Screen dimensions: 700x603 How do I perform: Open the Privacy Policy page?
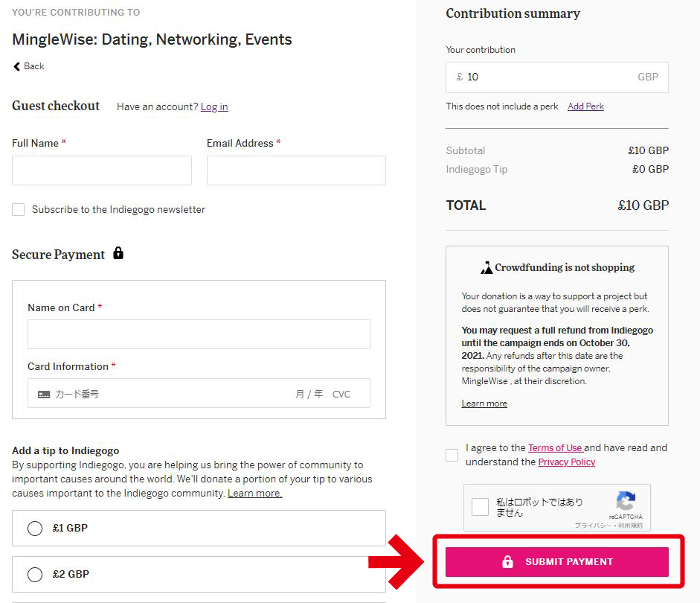pyautogui.click(x=566, y=462)
